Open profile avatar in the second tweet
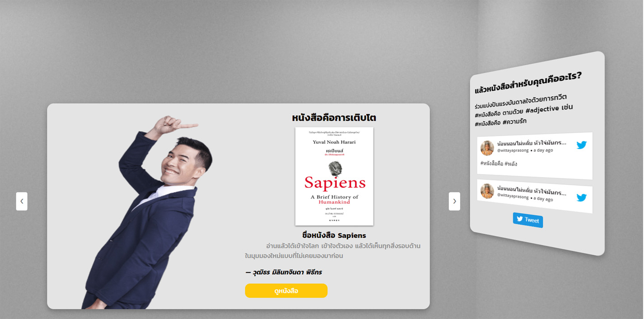This screenshot has width=644, height=319. pos(487,191)
